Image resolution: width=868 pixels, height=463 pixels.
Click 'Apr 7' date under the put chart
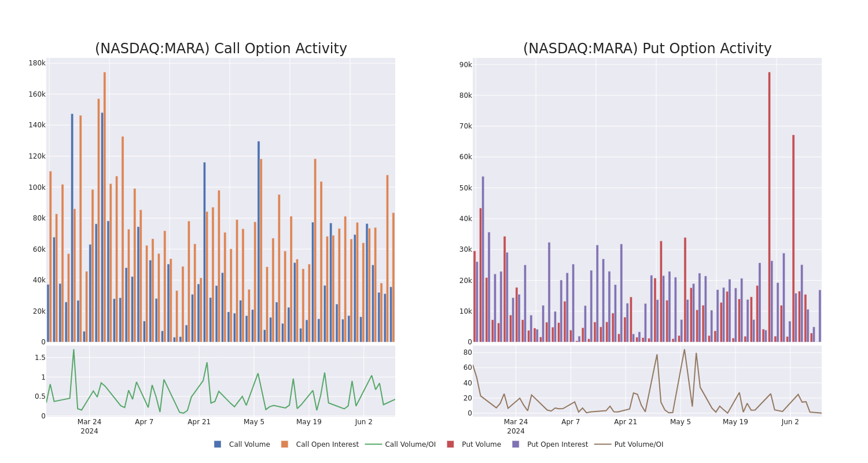click(571, 422)
